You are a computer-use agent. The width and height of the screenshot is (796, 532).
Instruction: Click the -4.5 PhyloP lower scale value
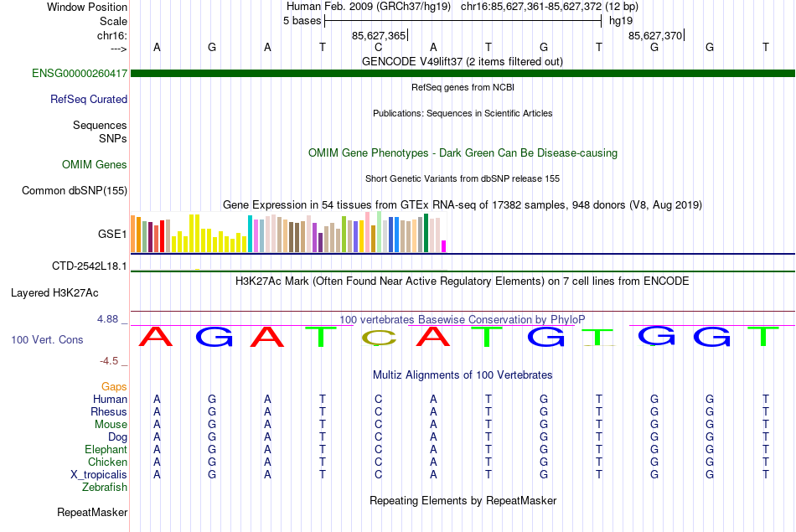[109, 361]
